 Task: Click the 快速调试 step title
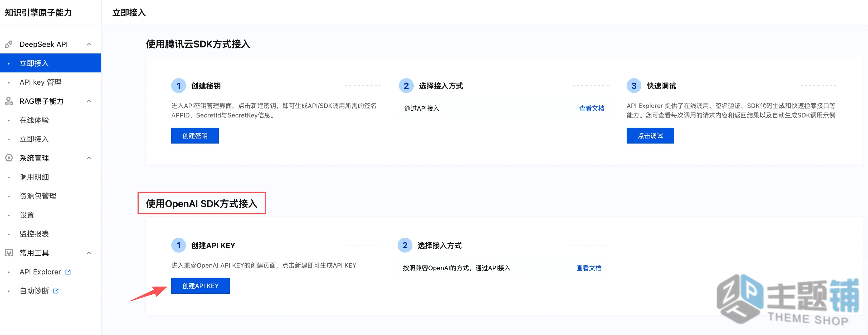[661, 86]
